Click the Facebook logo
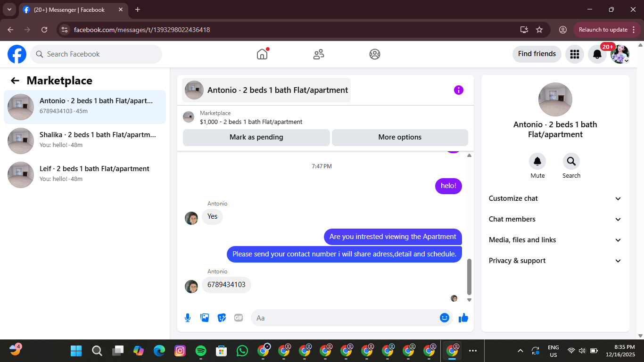Viewport: 644px width, 362px height. coord(17,54)
